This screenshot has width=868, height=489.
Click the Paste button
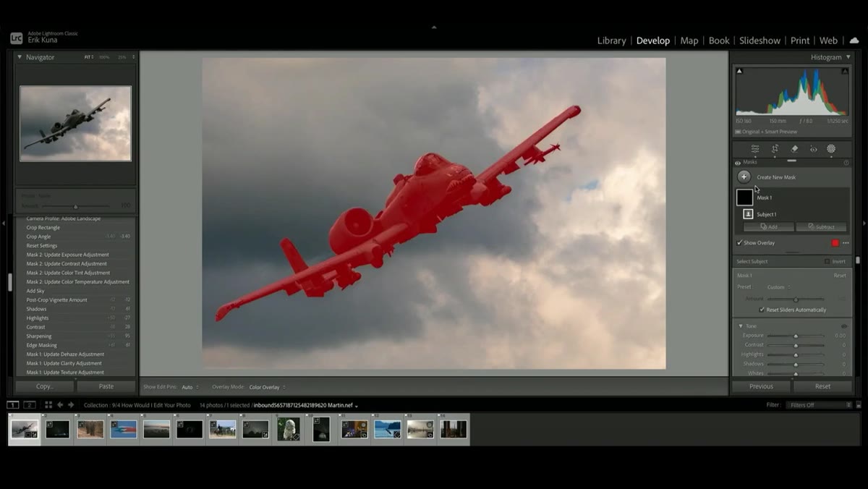point(106,386)
